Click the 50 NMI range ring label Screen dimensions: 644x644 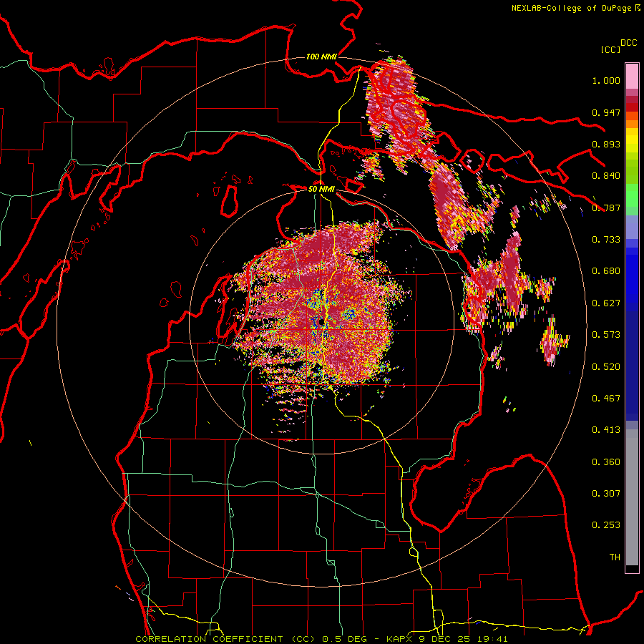(321, 189)
